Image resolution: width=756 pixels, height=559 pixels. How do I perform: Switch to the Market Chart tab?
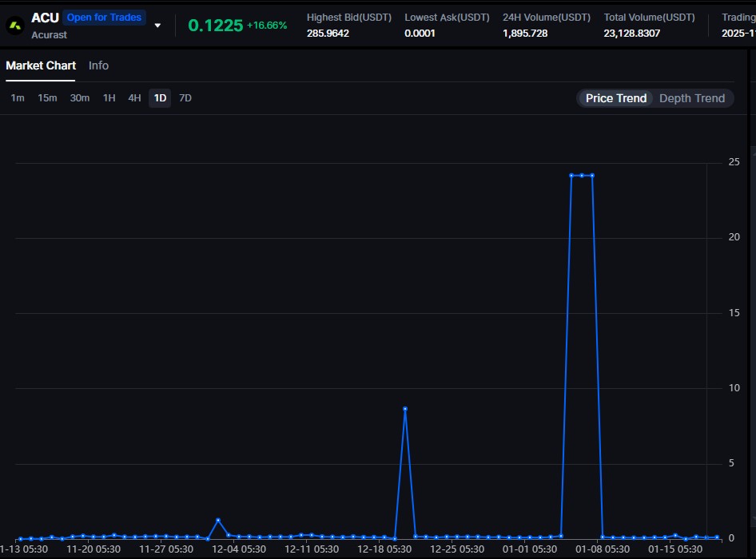click(41, 65)
